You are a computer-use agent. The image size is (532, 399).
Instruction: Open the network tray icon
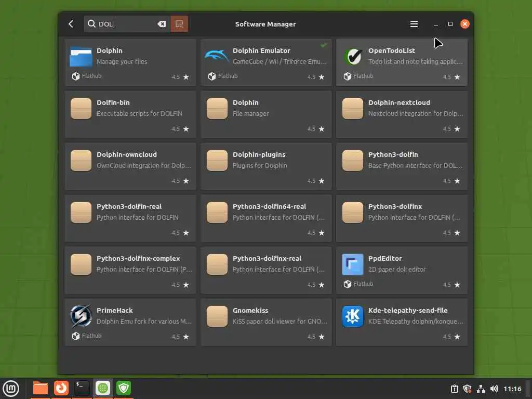coord(481,389)
